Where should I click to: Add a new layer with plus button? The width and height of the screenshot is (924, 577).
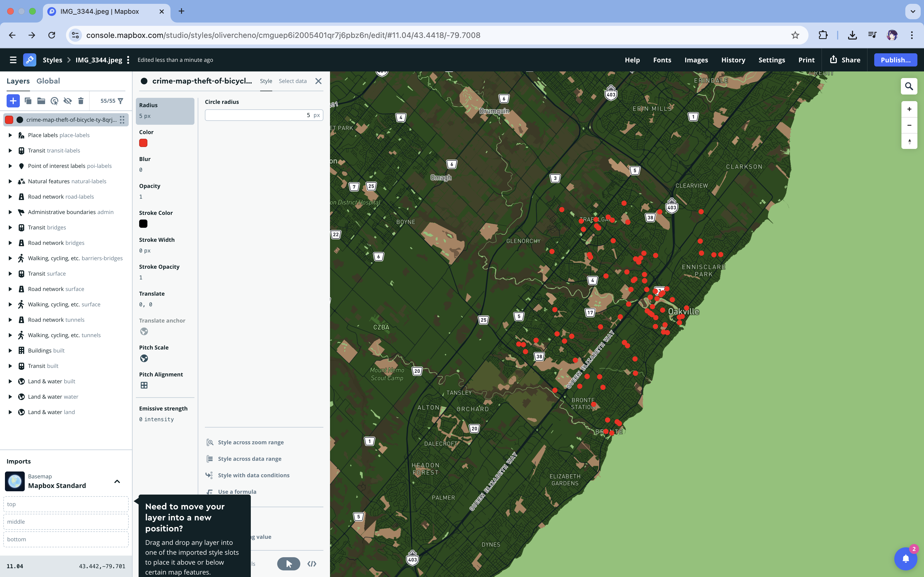tap(13, 101)
